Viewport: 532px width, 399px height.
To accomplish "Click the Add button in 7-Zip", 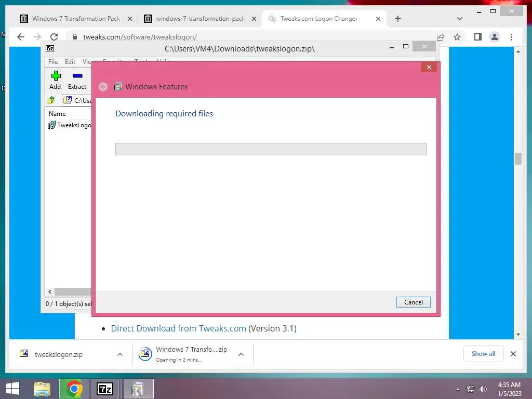I will tap(55, 80).
